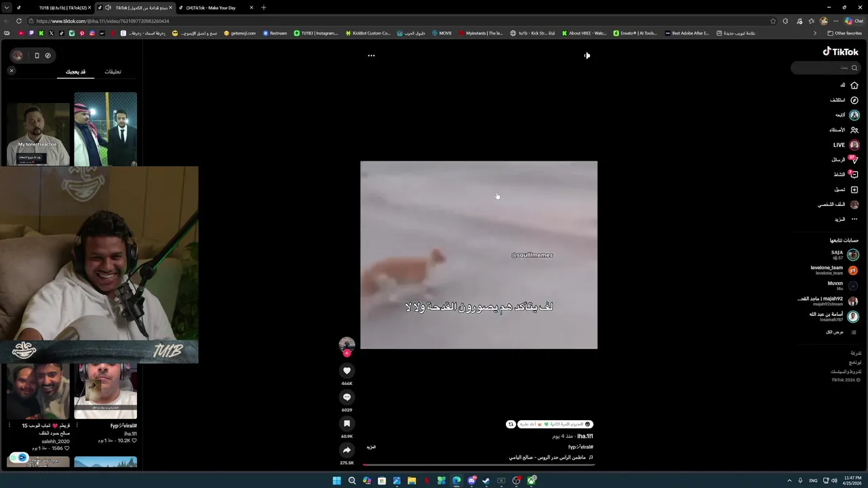868x488 pixels.
Task: Close the side panel with the X
Action: (11, 70)
